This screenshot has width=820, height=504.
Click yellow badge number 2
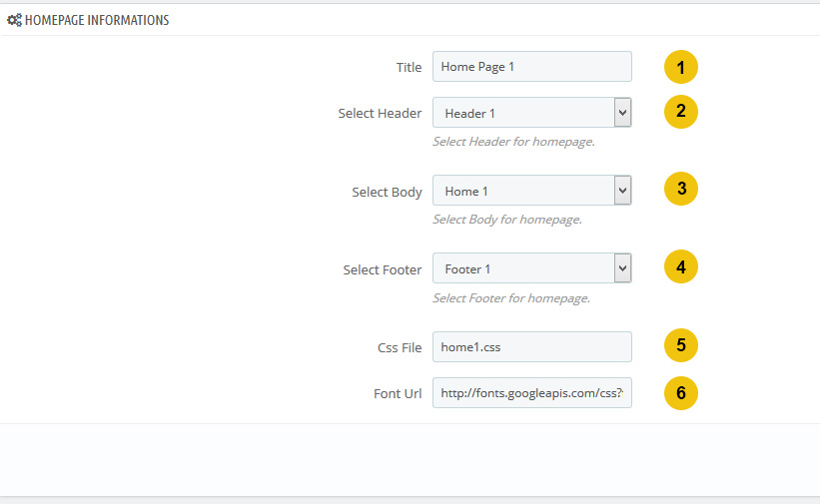click(681, 112)
